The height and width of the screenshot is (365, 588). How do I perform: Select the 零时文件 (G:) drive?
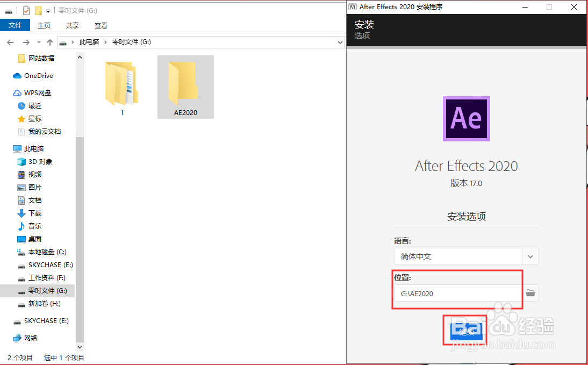pos(43,290)
